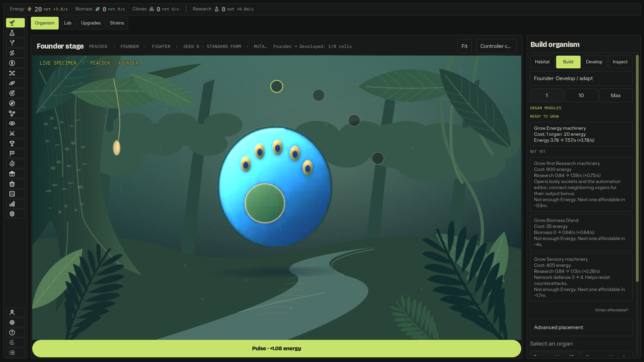
Task: Expand the Advanced placement section
Action: (581, 327)
